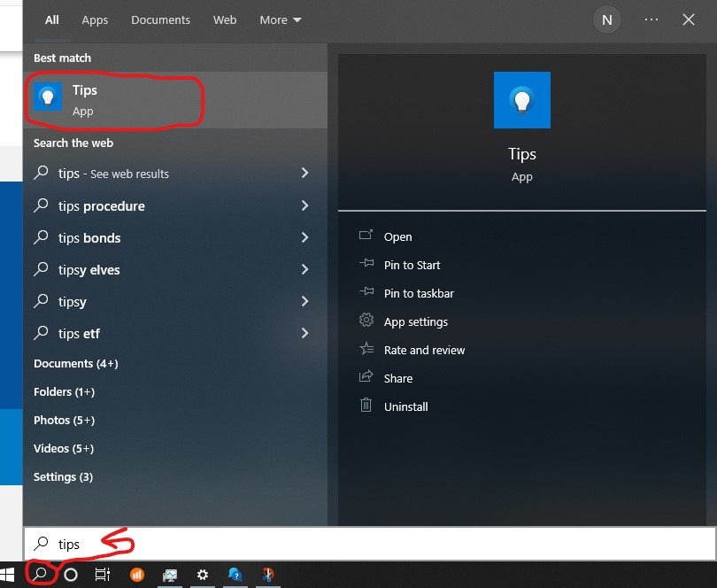This screenshot has width=717, height=588.
Task: Expand arrow for 'tipsy' suggestion
Action: pos(305,301)
